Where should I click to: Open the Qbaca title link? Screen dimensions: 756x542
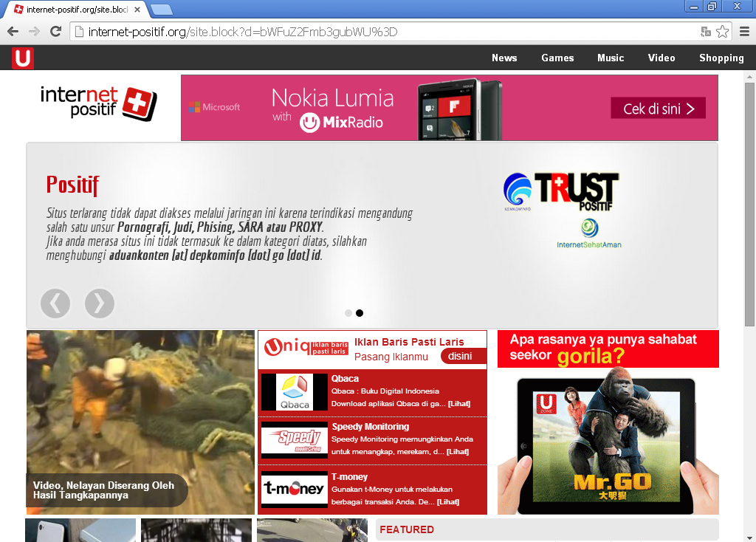[x=345, y=379]
